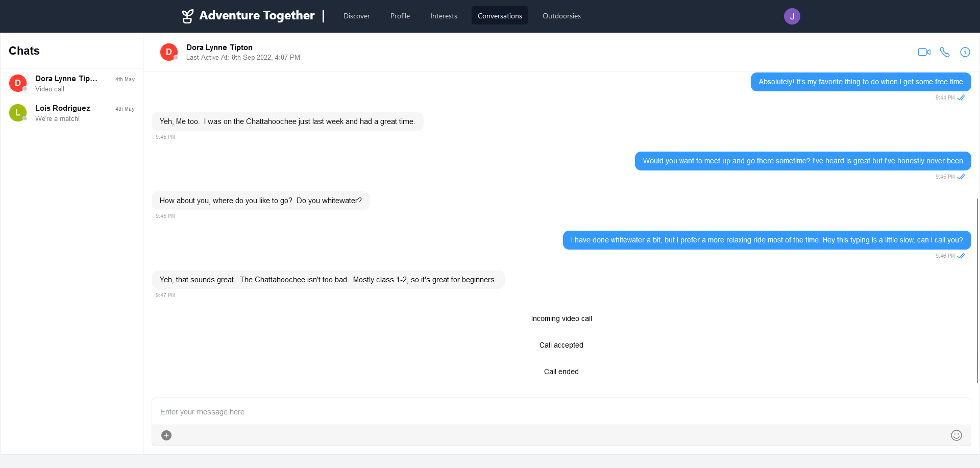
Task: Click Dora's red avatar in chat header
Action: pyautogui.click(x=169, y=52)
